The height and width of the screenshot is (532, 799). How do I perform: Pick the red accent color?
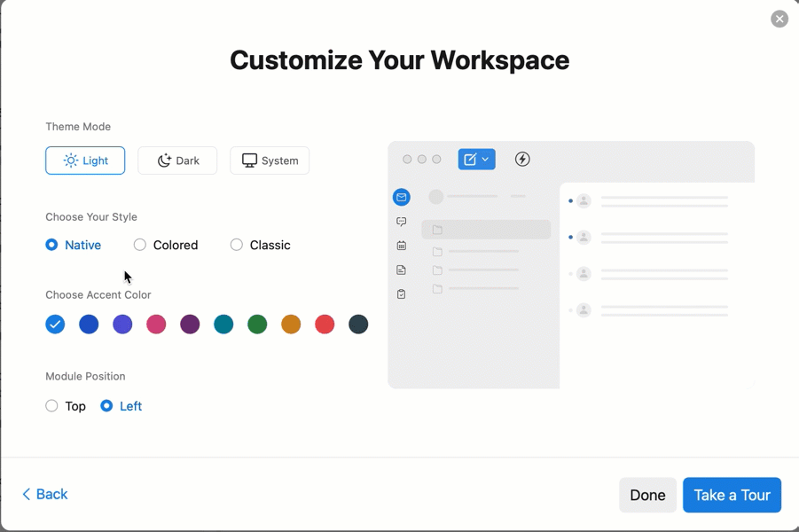coord(325,325)
